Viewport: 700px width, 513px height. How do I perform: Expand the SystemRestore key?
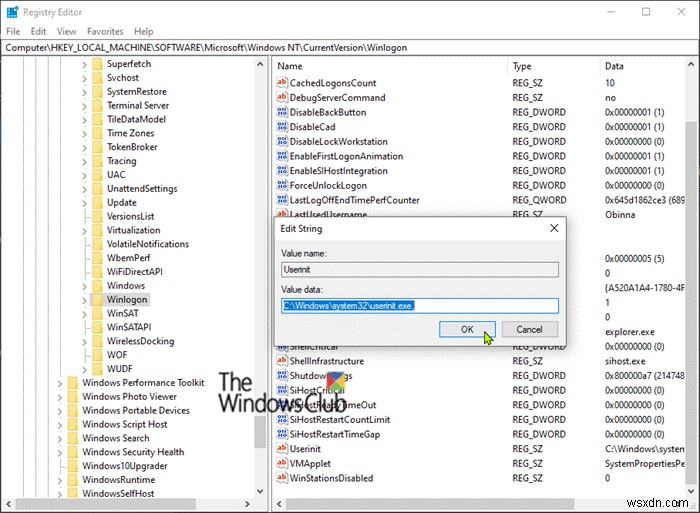pyautogui.click(x=84, y=92)
